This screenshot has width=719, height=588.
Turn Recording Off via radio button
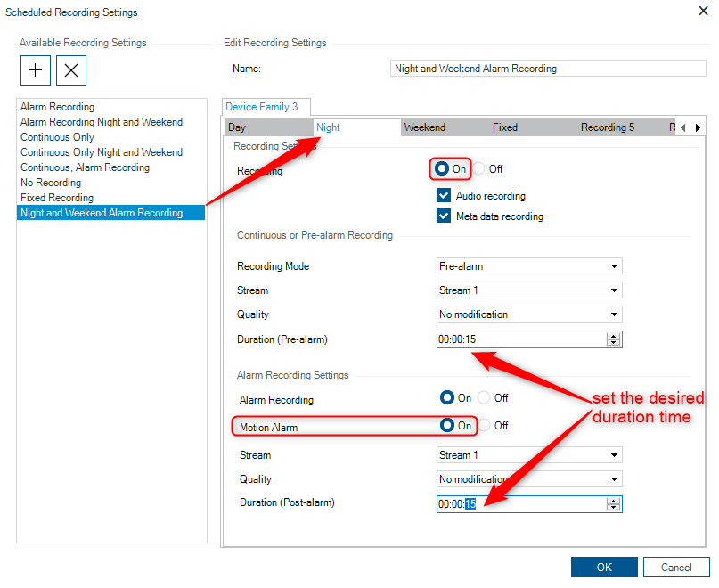(x=479, y=169)
